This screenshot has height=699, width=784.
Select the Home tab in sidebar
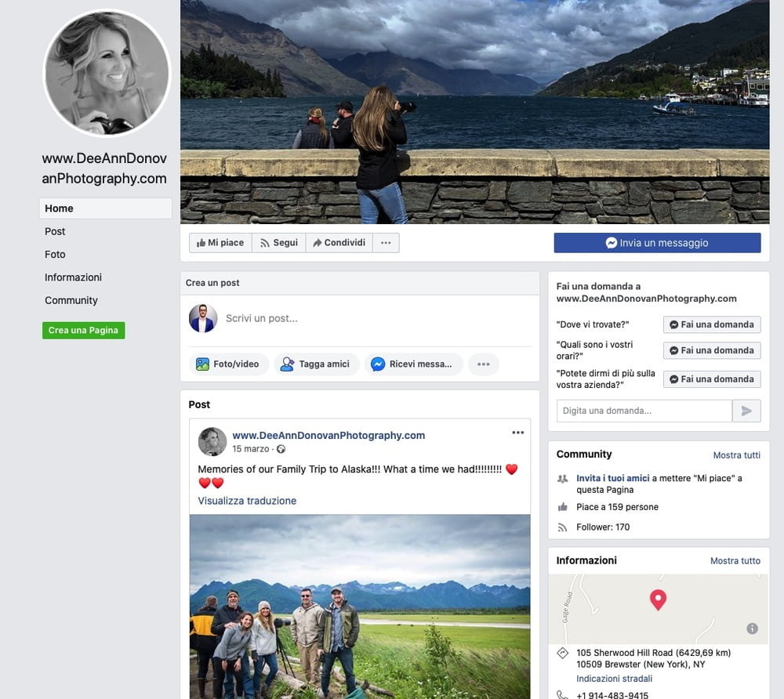coord(106,208)
